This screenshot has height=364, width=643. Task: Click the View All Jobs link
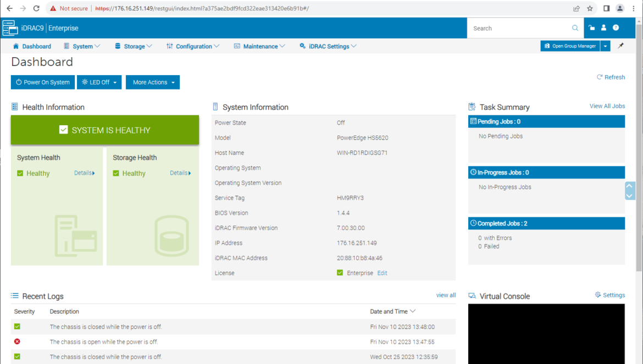coord(607,106)
